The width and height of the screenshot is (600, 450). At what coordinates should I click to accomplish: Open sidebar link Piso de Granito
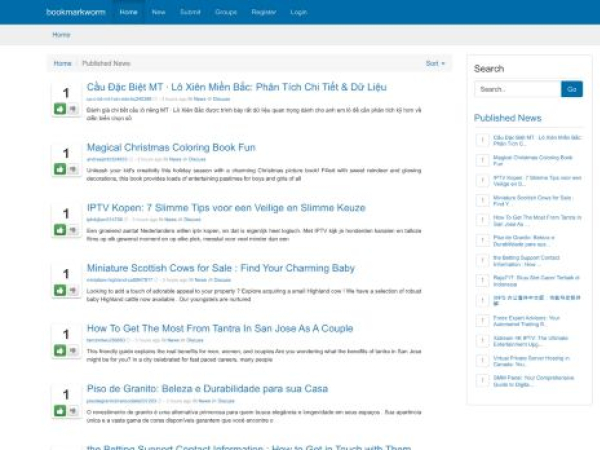[523, 241]
